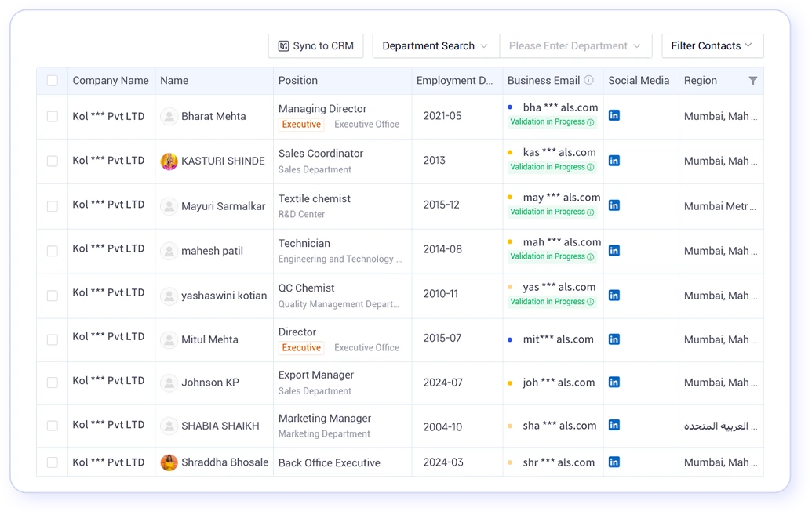Open the Please Enter Department dropdown
812x515 pixels.
(575, 45)
